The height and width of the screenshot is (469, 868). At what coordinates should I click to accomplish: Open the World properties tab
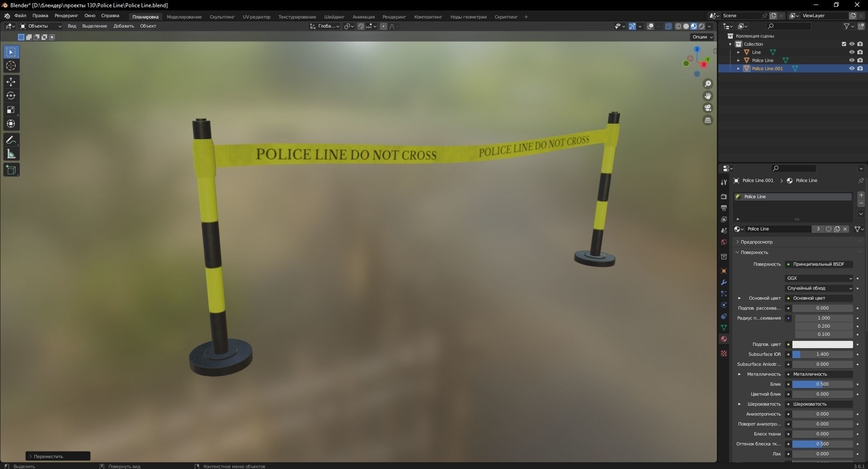click(724, 242)
